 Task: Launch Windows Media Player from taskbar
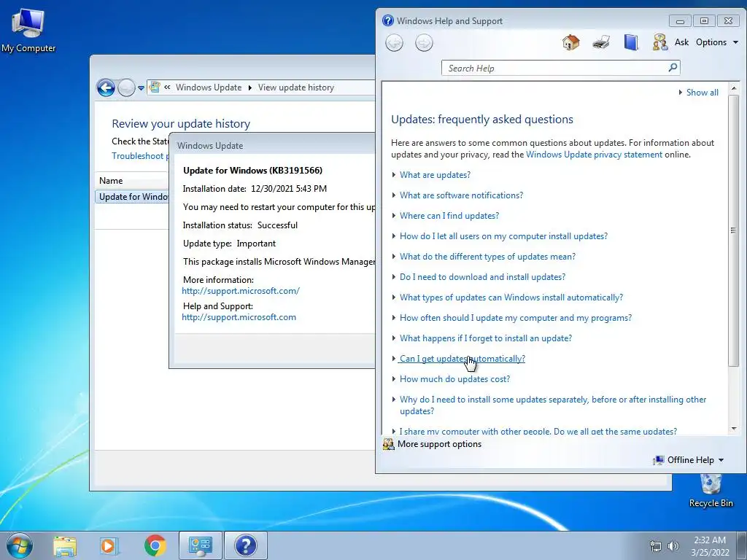point(109,545)
